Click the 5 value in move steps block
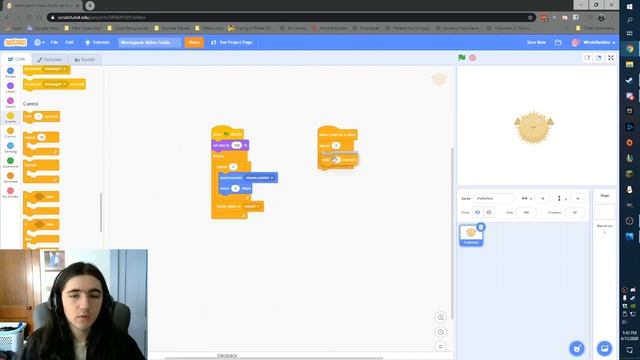Screen dimensions: 640x360 coord(235,188)
